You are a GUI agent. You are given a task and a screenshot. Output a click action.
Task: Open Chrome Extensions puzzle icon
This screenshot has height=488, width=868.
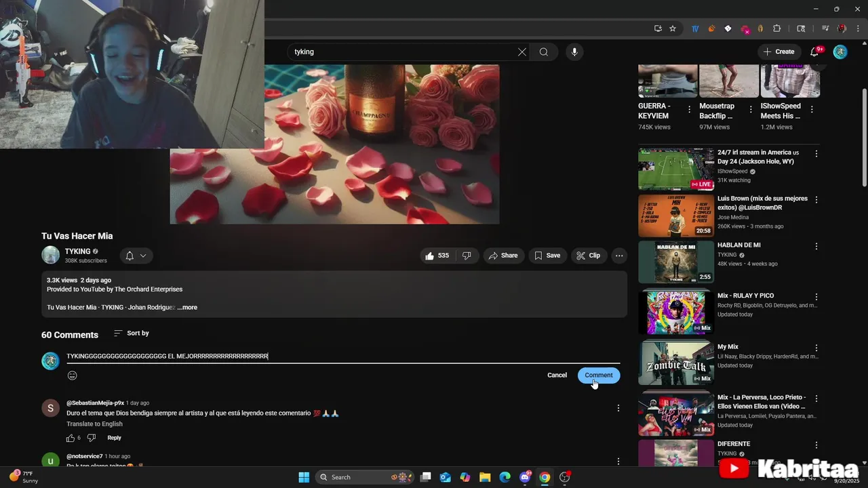pos(777,28)
